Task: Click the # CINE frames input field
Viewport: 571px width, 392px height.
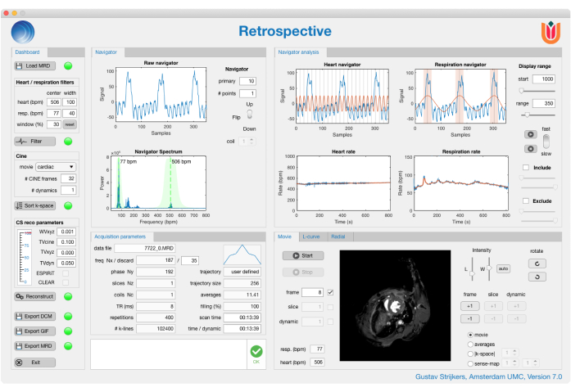Action: pos(69,178)
